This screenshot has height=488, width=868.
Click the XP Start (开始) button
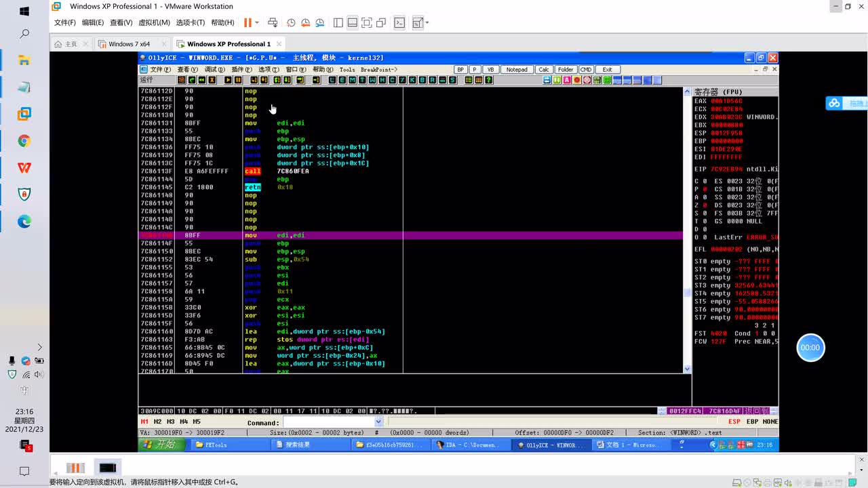[160, 445]
